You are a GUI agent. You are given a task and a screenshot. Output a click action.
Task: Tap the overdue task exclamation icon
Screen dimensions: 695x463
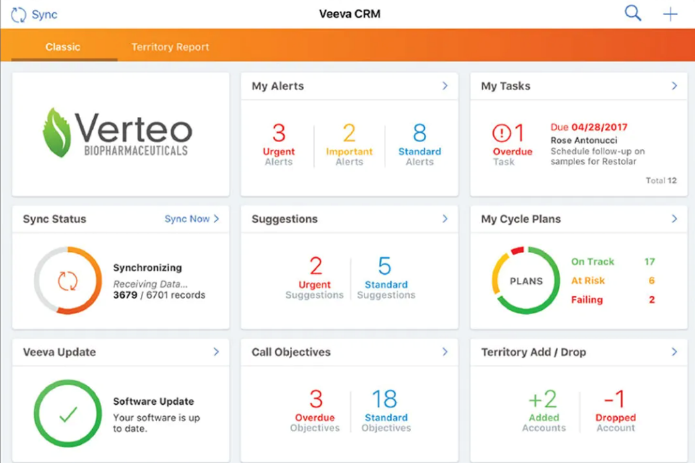click(x=501, y=133)
